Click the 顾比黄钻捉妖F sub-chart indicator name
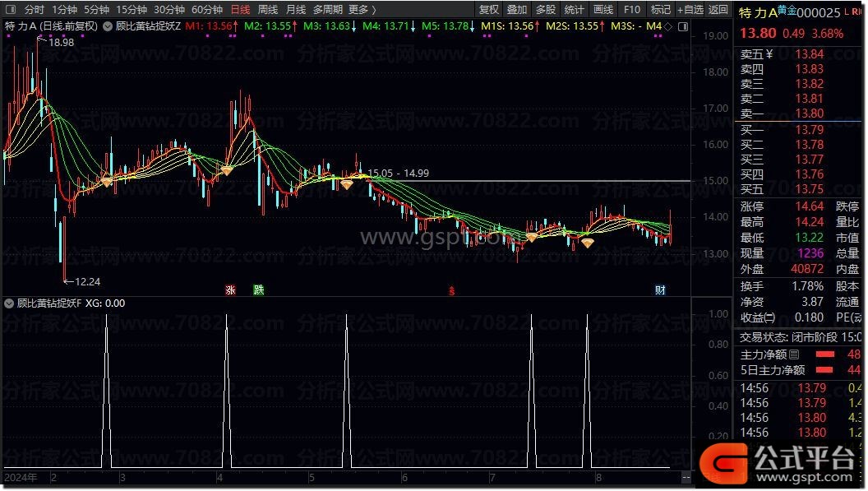Viewport: 868px width, 491px height. [x=48, y=303]
